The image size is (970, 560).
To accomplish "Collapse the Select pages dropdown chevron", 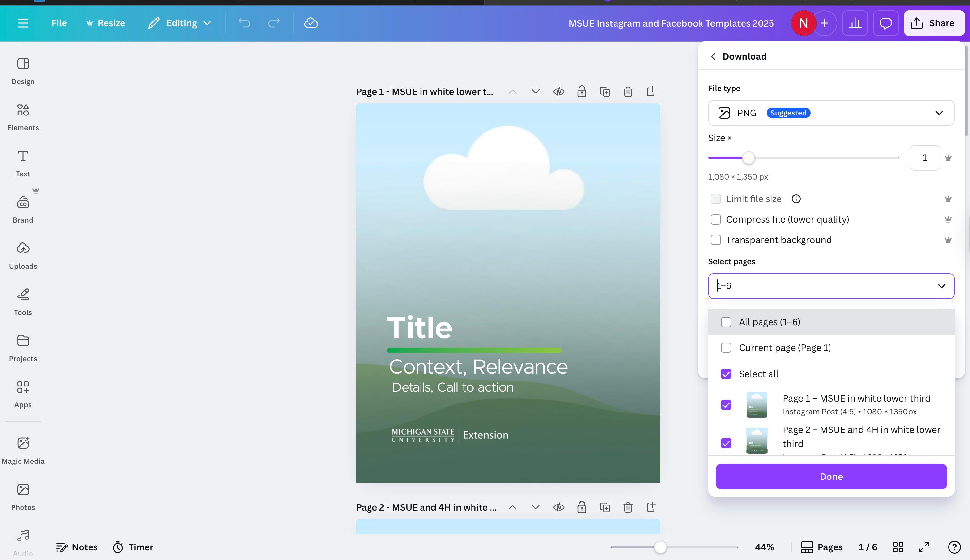I will (941, 286).
